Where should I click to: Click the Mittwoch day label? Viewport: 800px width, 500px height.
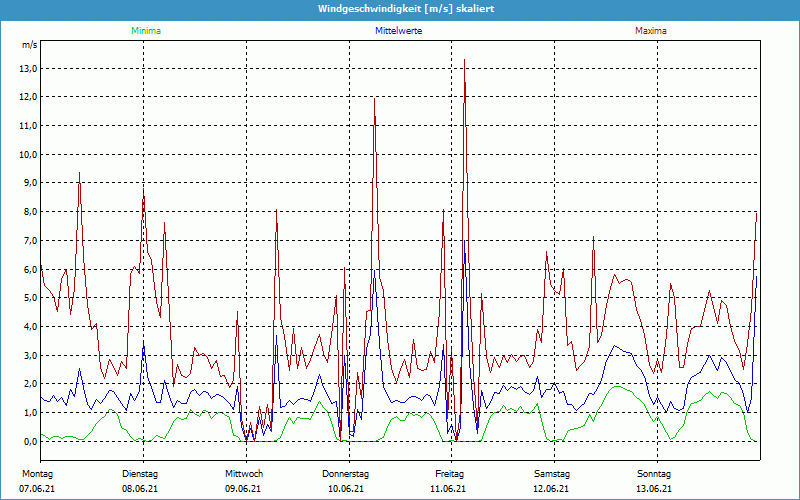244,474
